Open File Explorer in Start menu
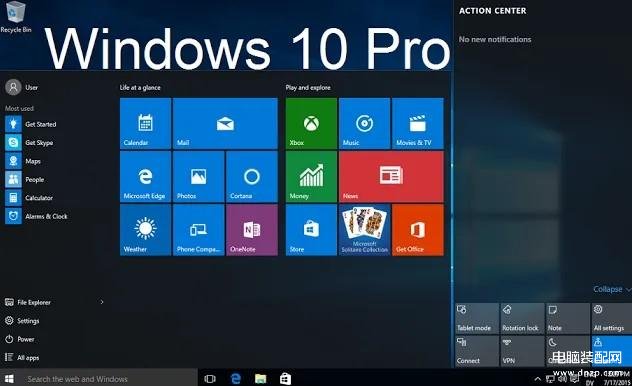 28,302
